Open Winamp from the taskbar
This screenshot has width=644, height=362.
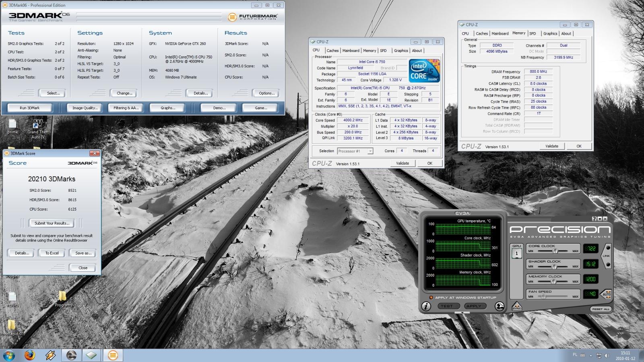[x=51, y=355]
